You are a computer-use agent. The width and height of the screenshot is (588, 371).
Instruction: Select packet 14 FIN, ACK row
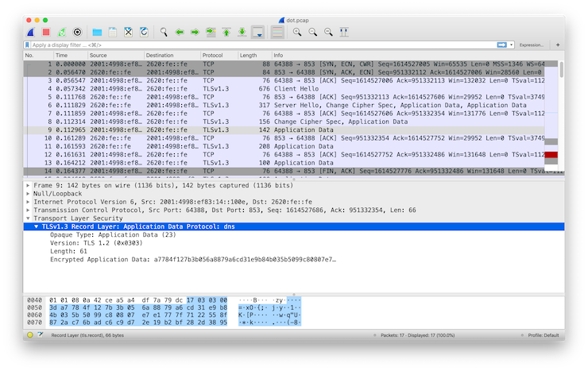point(284,172)
